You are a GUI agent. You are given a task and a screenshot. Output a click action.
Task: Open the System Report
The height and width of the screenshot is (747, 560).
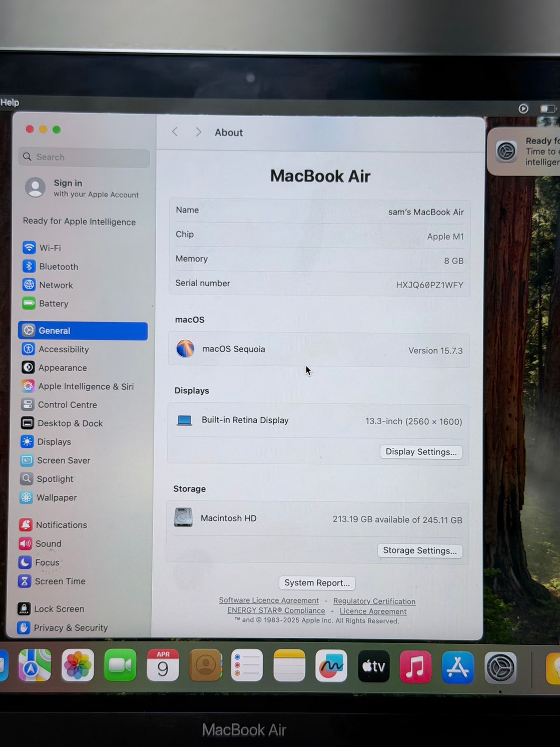point(317,583)
